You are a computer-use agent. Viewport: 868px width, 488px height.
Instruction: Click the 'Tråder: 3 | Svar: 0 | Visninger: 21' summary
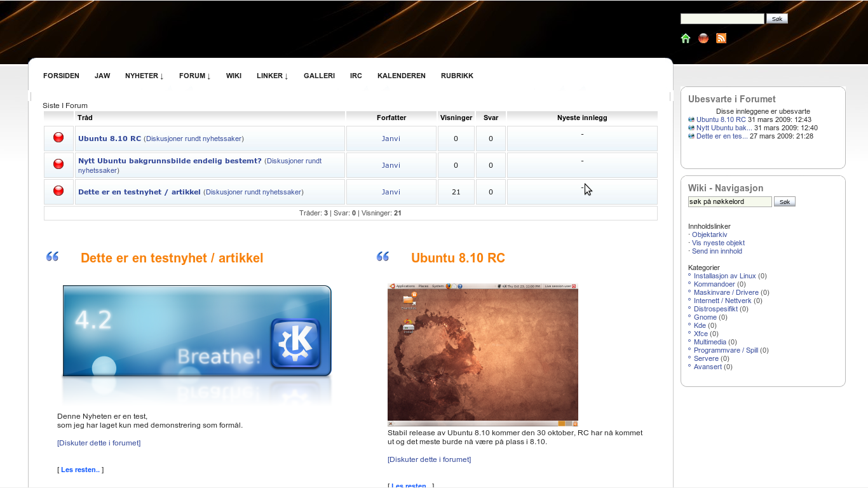coord(350,213)
